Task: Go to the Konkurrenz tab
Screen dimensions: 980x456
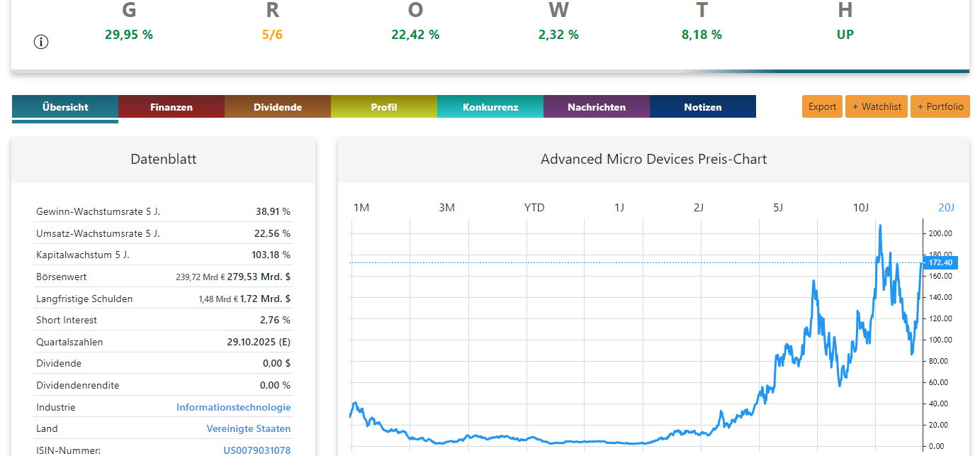Action: pos(490,107)
